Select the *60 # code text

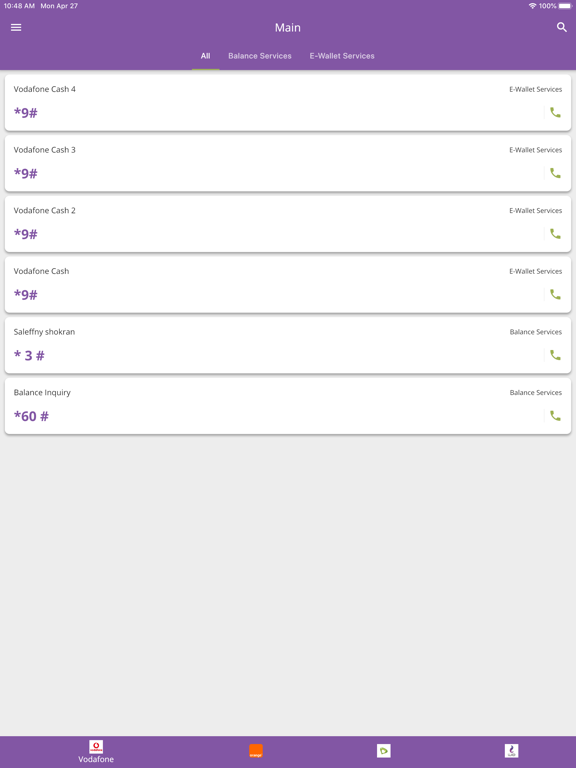click(31, 416)
